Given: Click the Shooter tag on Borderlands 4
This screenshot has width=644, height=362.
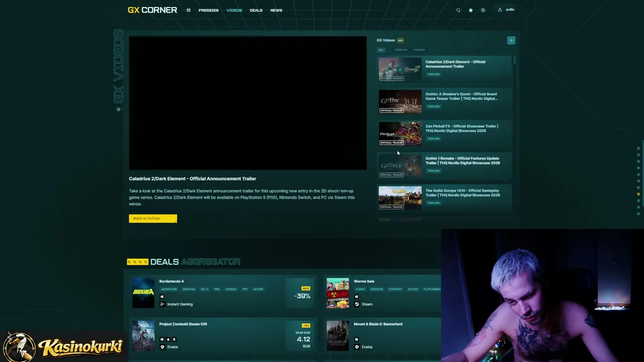Looking at the screenshot, I should coord(189,289).
